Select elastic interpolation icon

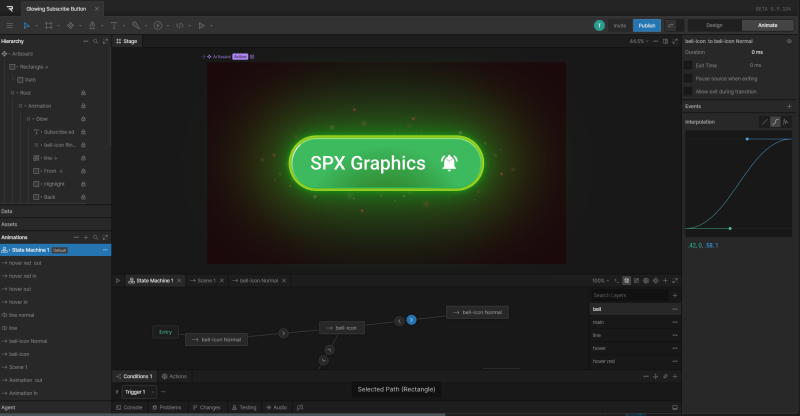tap(786, 121)
